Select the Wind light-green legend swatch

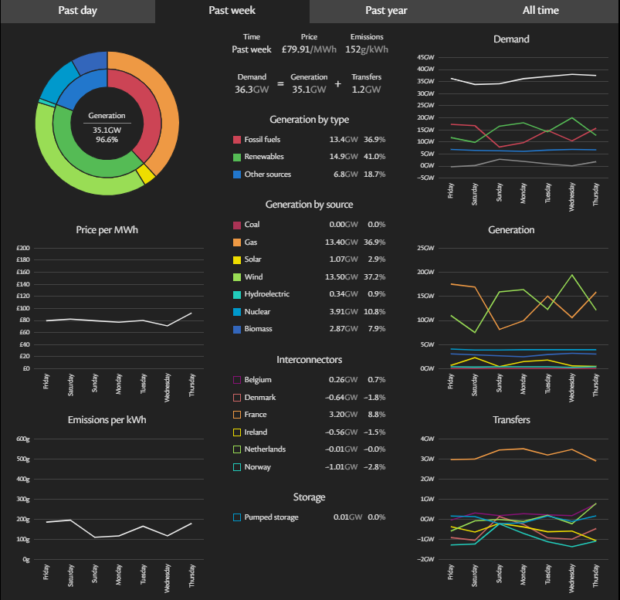[237, 276]
